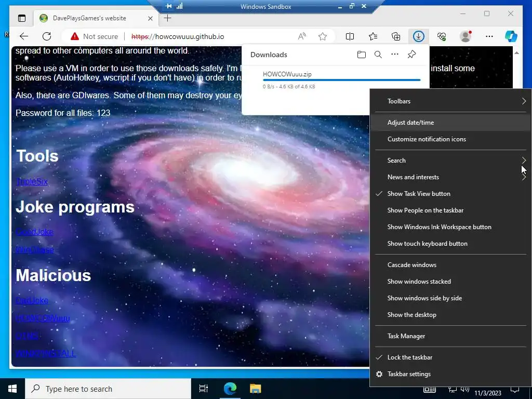Image resolution: width=532 pixels, height=399 pixels.
Task: Open downloads folder icon in Downloads panel
Action: [x=362, y=55]
